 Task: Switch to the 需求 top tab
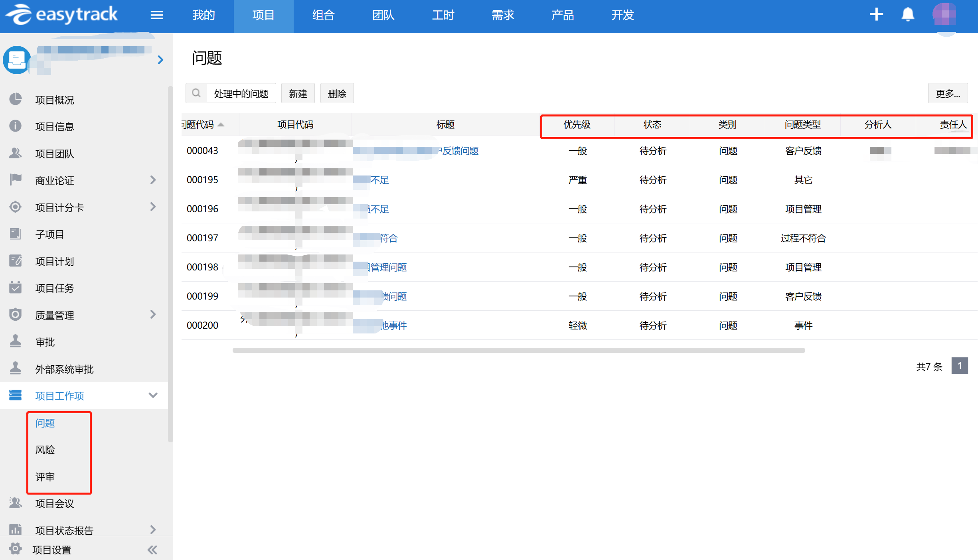tap(503, 15)
